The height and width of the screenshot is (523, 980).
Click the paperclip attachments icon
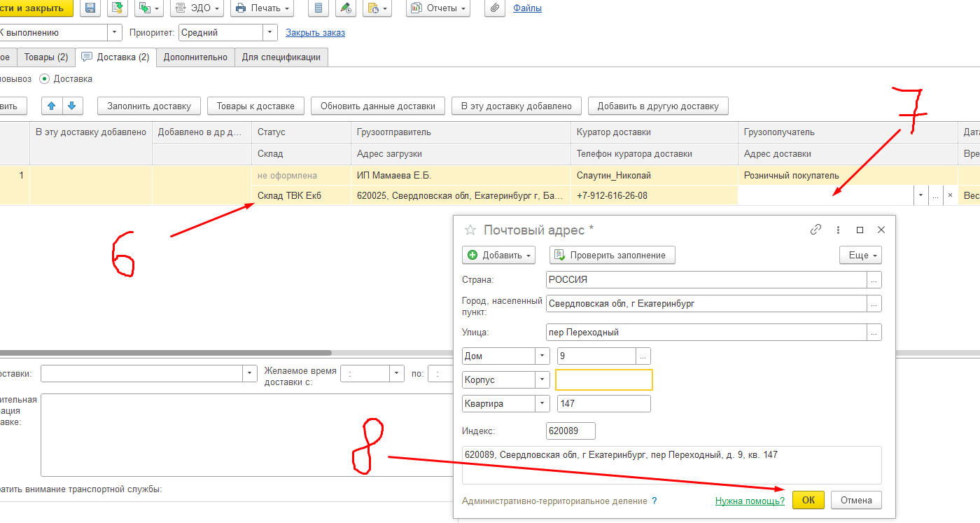pos(495,8)
